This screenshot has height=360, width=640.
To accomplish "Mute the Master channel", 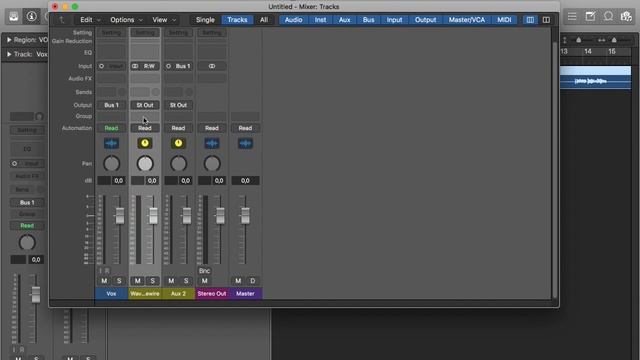I will [238, 281].
